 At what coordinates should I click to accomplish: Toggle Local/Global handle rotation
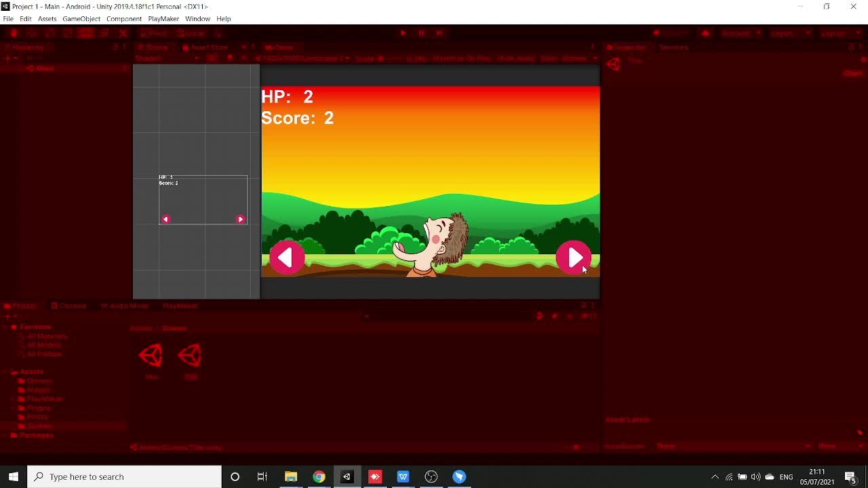pyautogui.click(x=191, y=33)
